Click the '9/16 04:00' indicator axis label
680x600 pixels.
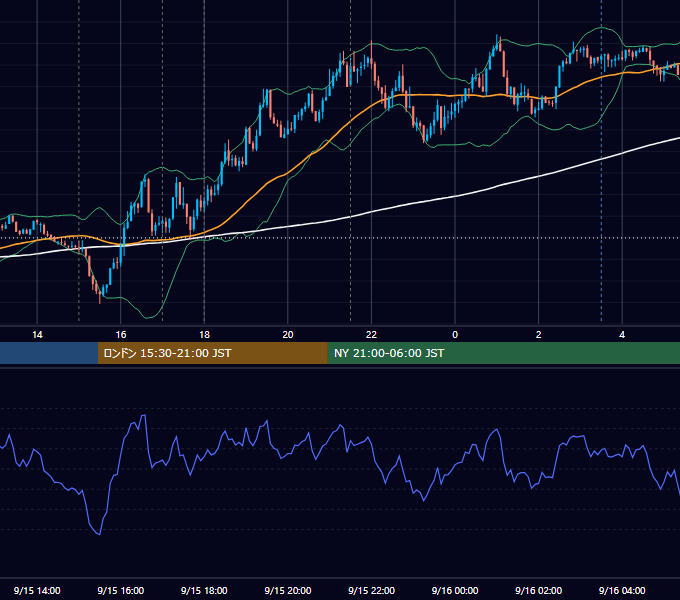point(622,590)
